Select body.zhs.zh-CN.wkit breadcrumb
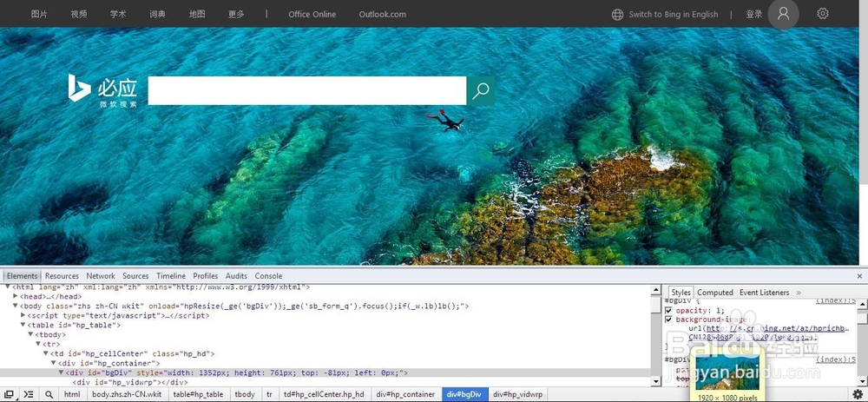The height and width of the screenshot is (402, 868). (127, 394)
